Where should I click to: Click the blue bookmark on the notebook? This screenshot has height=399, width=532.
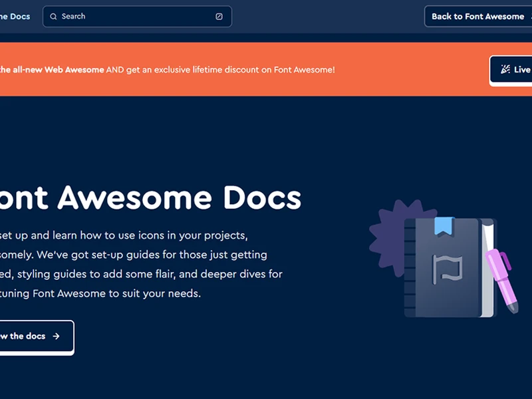click(444, 226)
